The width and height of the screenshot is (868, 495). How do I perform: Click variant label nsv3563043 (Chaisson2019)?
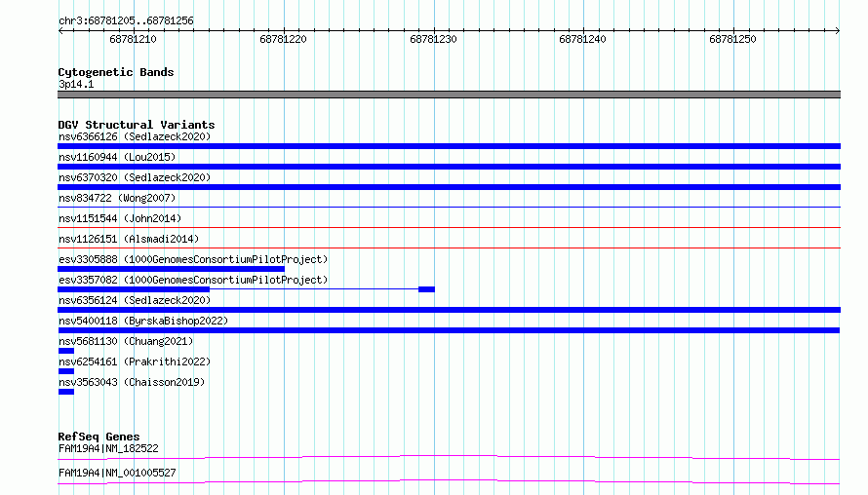[x=132, y=382]
